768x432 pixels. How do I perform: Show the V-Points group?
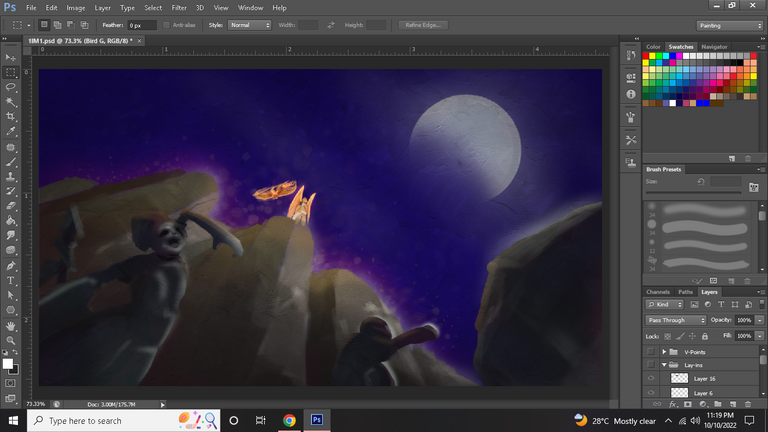[x=650, y=352]
